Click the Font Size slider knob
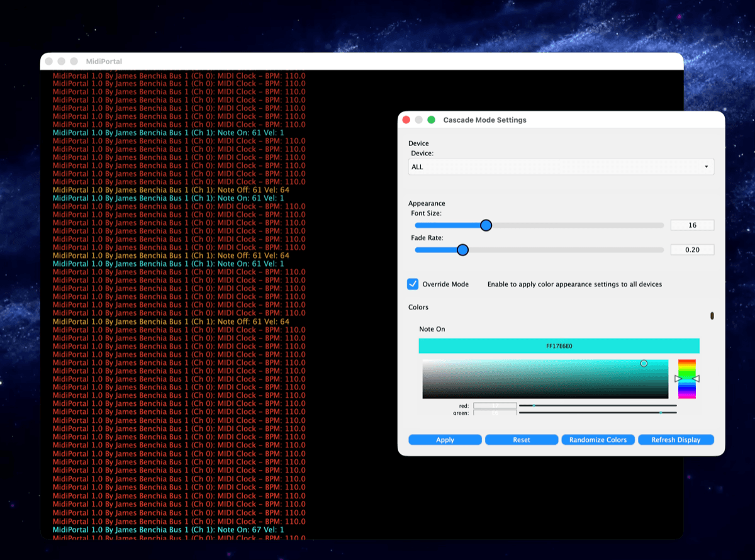 (x=486, y=225)
